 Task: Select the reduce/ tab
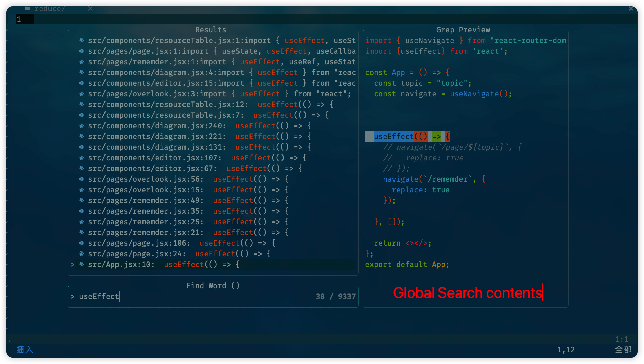[x=49, y=8]
